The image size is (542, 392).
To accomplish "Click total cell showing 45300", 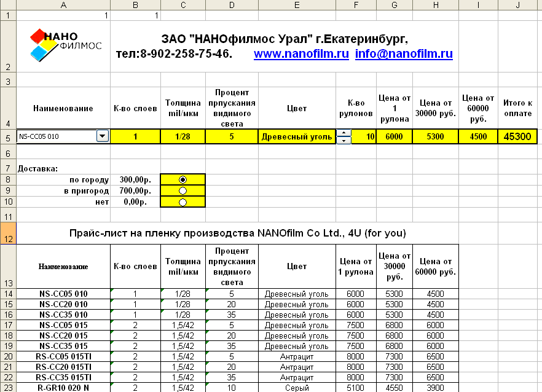I will click(x=517, y=136).
